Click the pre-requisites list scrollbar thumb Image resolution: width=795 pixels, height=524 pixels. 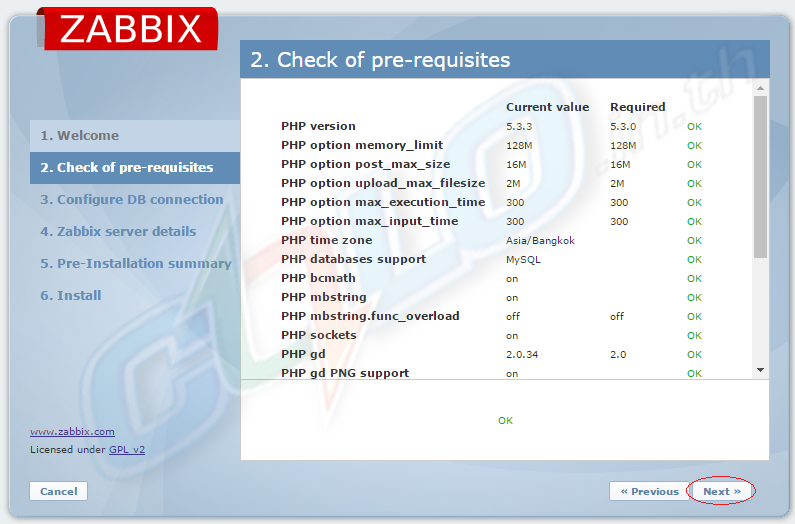(760, 177)
